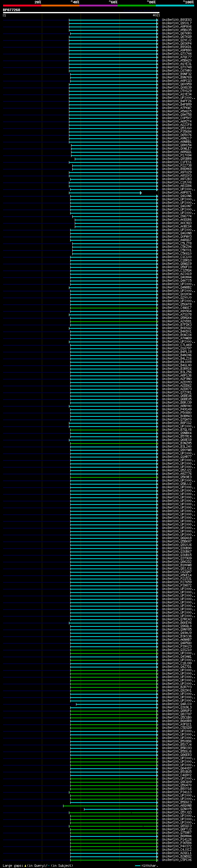This screenshot has height=868, width=197.
Task: Click the red ~20% identity color bar
Action: coord(22,6)
